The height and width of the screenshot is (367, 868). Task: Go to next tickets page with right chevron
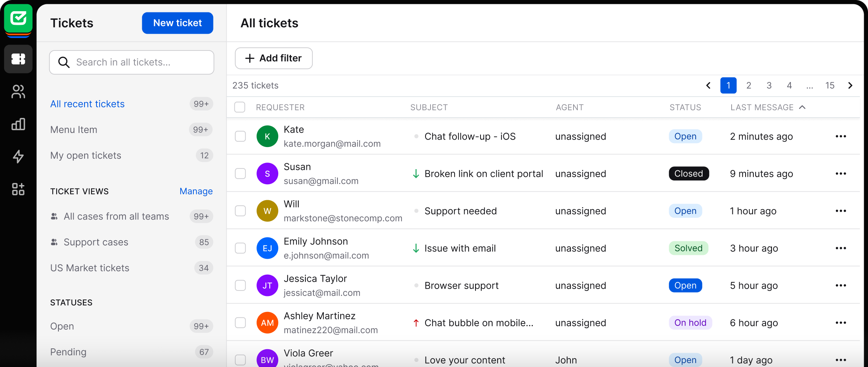(x=850, y=85)
